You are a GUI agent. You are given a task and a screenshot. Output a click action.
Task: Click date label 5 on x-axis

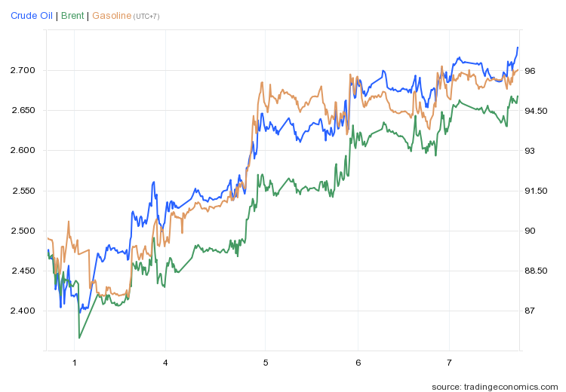(266, 363)
